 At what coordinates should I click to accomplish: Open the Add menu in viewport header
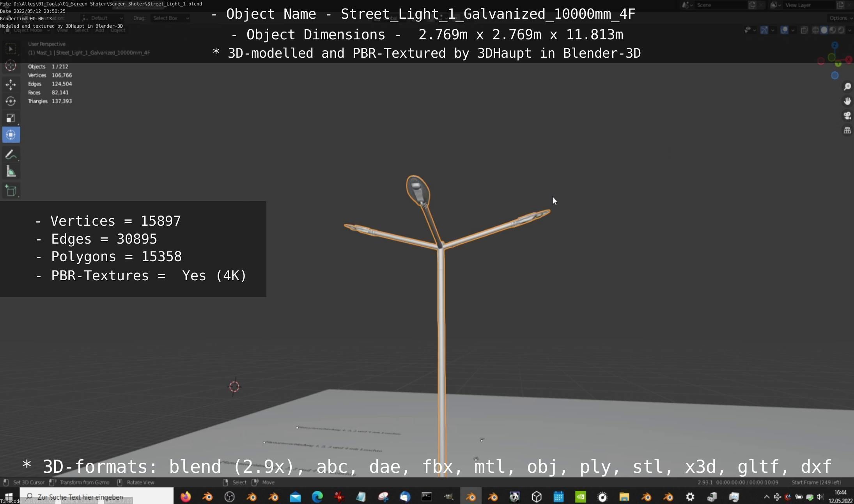click(99, 30)
